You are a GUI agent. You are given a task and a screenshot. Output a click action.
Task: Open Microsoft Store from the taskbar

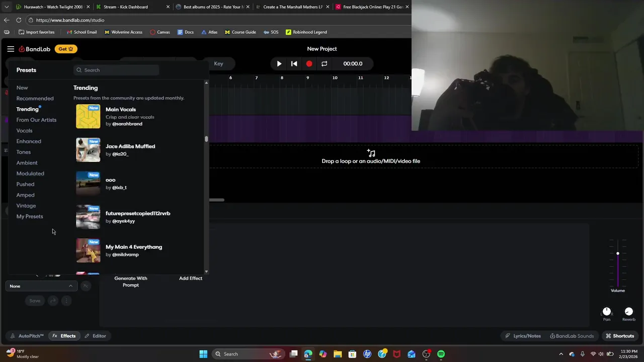point(352,354)
